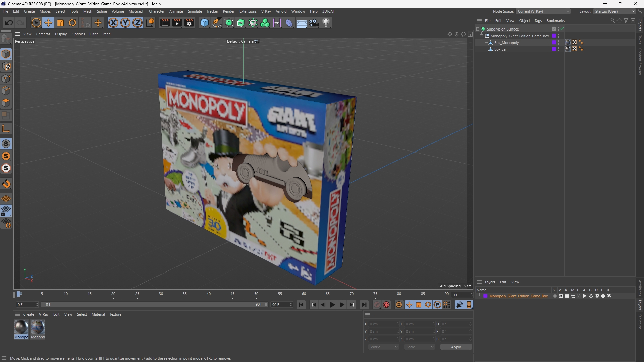
Task: Click the Axis mode L icon
Action: (6, 128)
